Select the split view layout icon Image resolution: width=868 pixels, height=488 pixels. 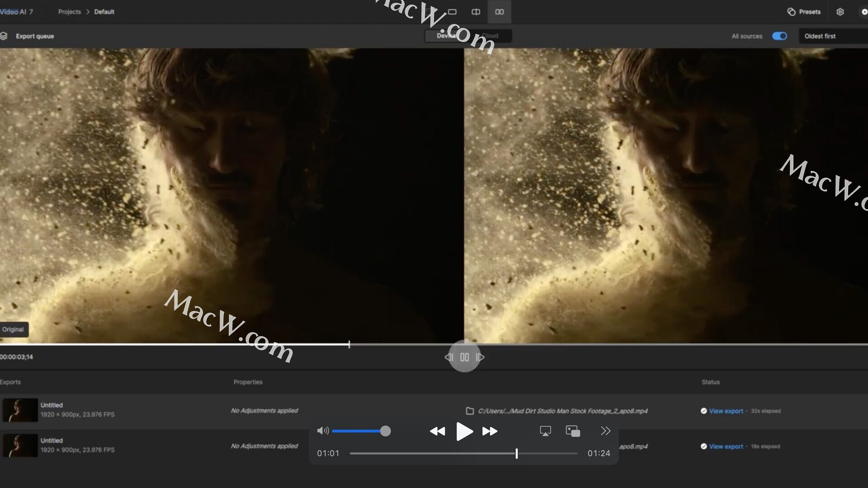pos(476,12)
